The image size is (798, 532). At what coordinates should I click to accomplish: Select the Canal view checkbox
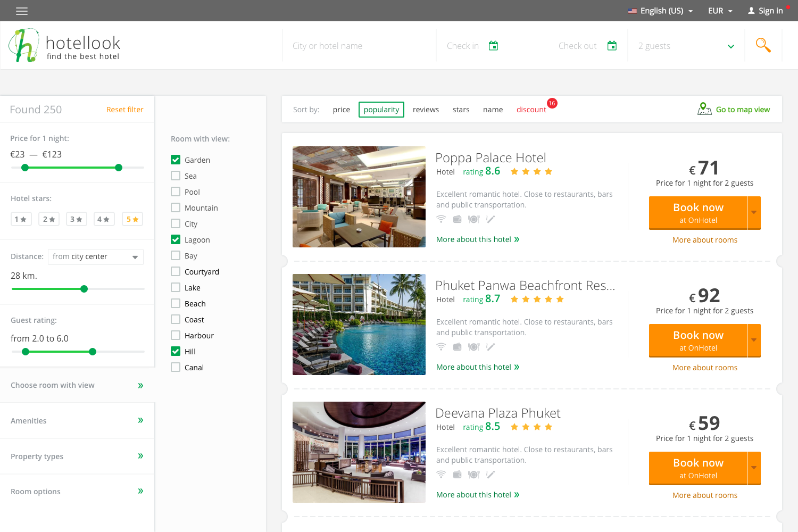point(176,367)
